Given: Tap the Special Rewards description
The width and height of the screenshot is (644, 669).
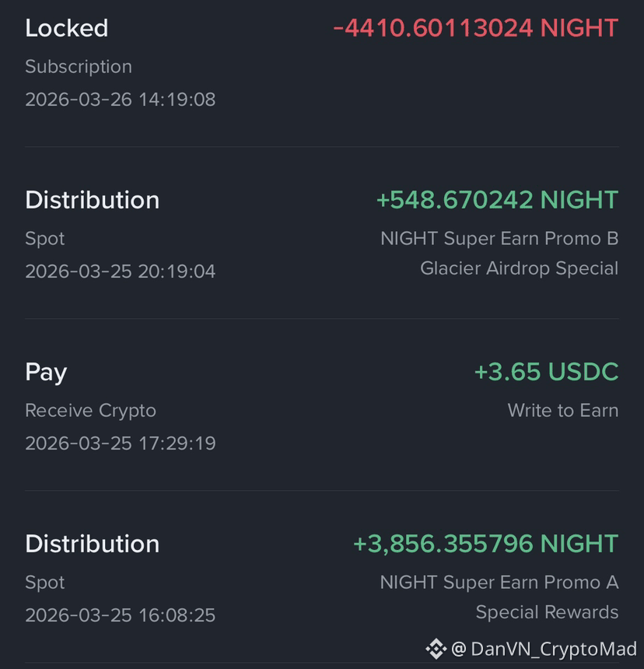Looking at the screenshot, I should click(548, 612).
